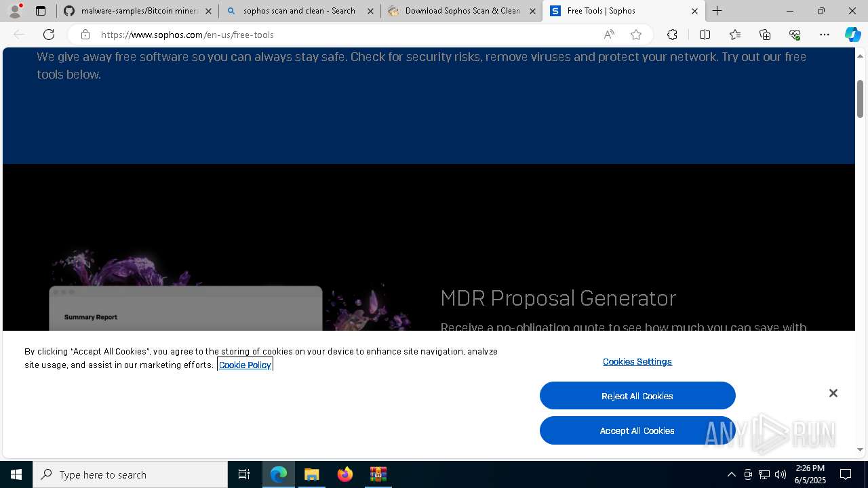Screen dimensions: 868x488
Task: Click the page scrollbar down arrow
Action: (x=861, y=449)
